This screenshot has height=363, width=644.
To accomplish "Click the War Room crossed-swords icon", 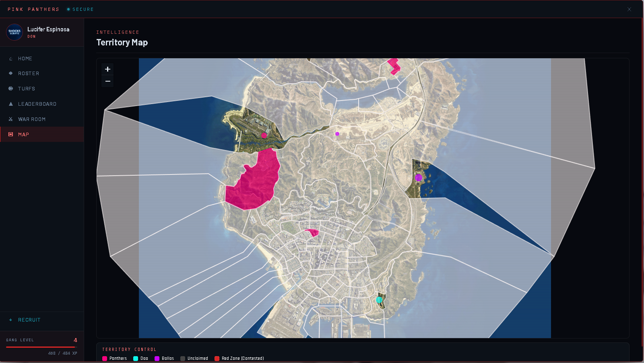I will click(11, 119).
